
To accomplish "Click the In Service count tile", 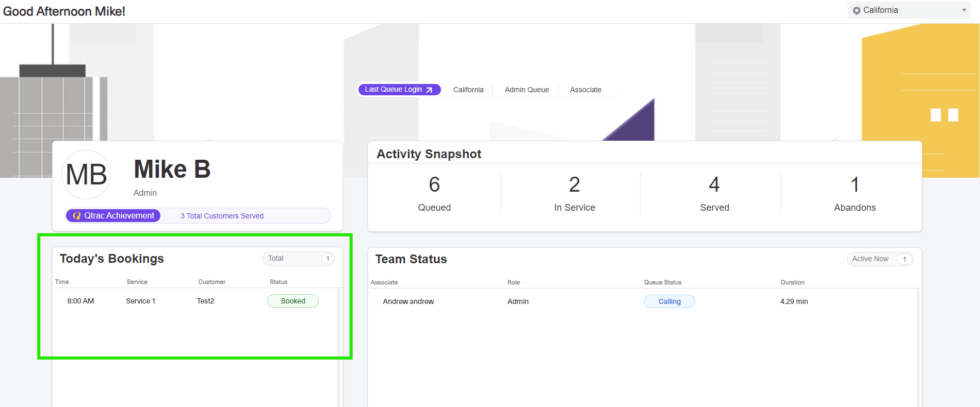I will point(574,193).
